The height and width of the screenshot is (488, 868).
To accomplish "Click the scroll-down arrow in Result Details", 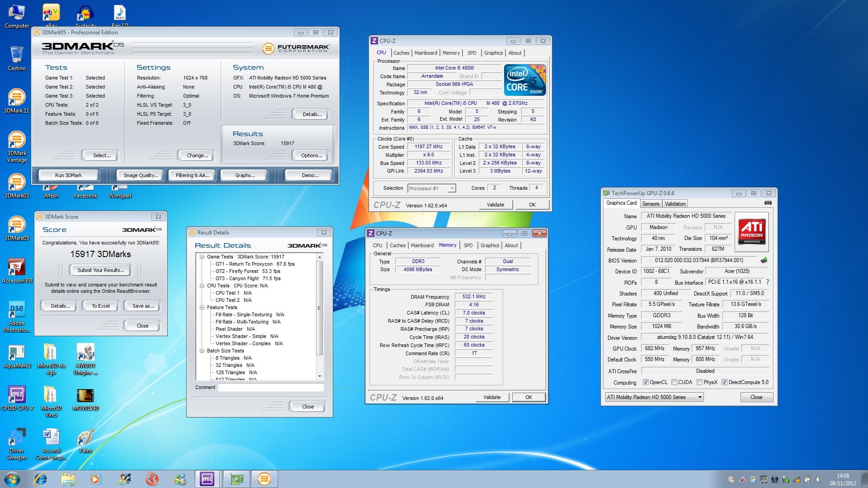I will [320, 376].
